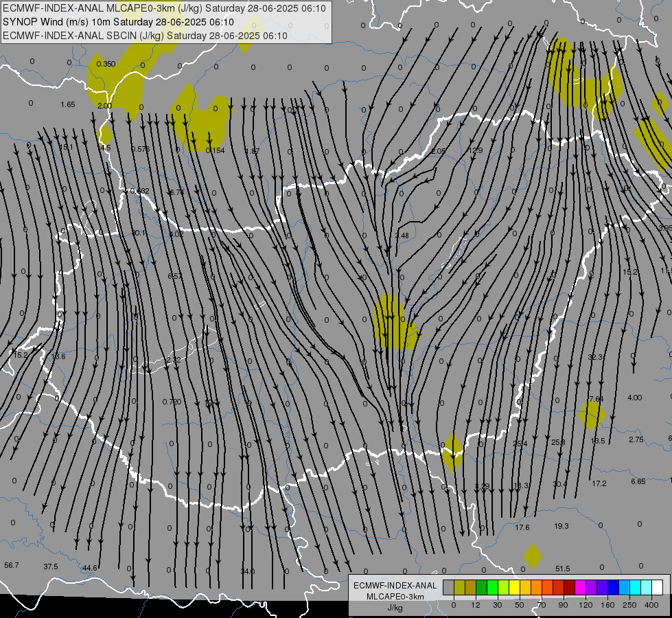Click the magenta swatch in the legend
Screen dimensions: 672x618
(x=580, y=587)
